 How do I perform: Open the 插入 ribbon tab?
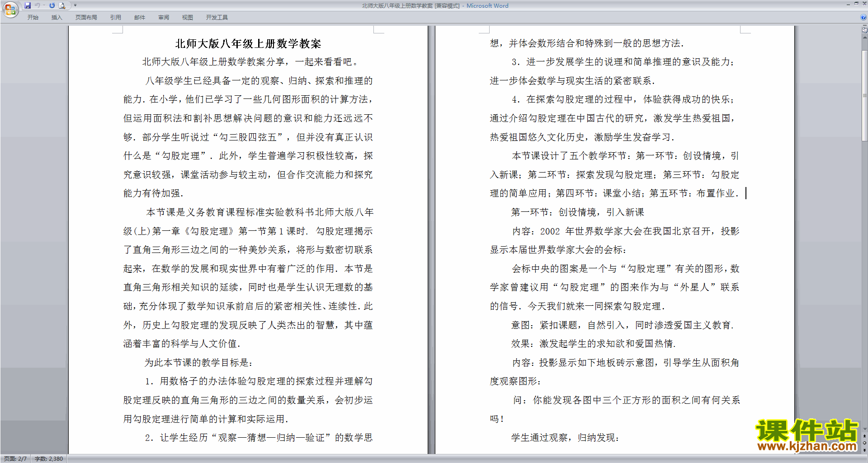(57, 17)
